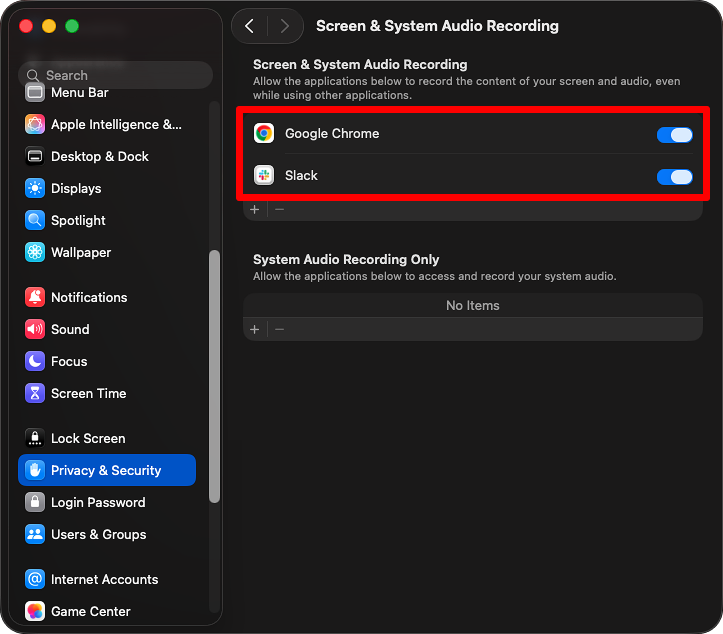Add app to Screen & System Audio list
The image size is (723, 634).
255,210
